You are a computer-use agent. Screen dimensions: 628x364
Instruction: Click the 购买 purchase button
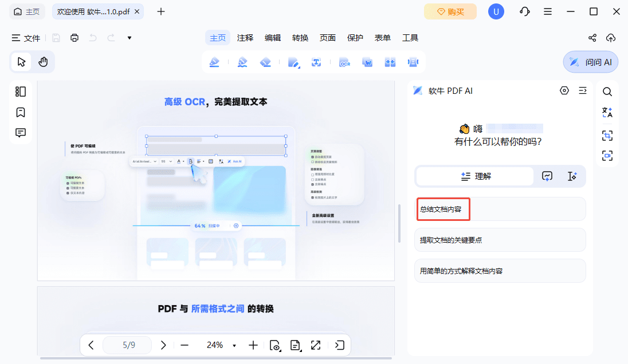(x=450, y=11)
